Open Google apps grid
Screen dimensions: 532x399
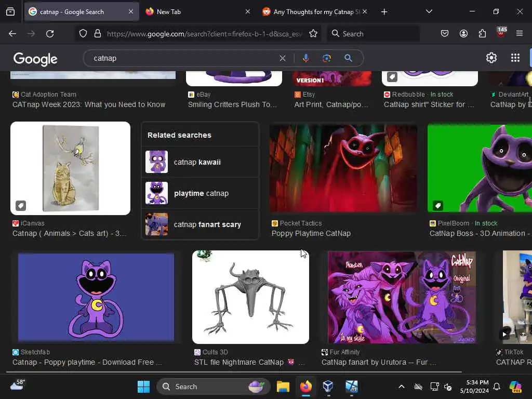coord(515,58)
